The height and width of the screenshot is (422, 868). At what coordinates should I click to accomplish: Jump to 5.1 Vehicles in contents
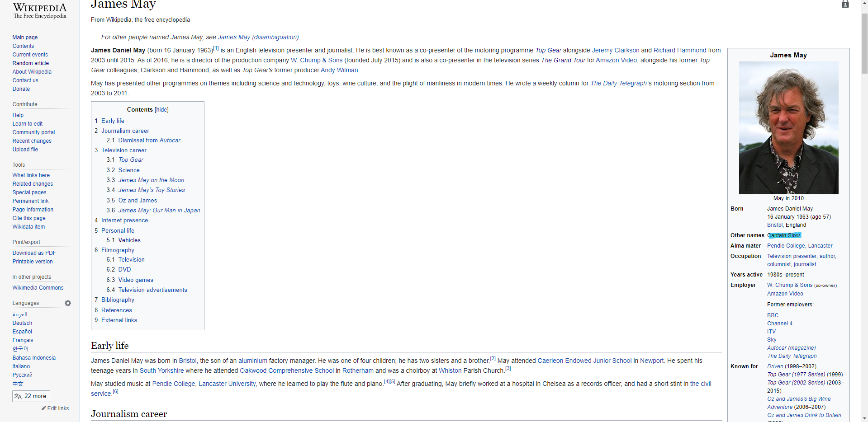click(x=129, y=240)
